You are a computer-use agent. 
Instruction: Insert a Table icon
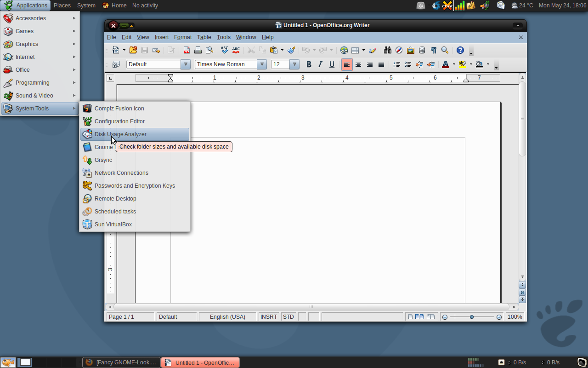click(x=355, y=50)
